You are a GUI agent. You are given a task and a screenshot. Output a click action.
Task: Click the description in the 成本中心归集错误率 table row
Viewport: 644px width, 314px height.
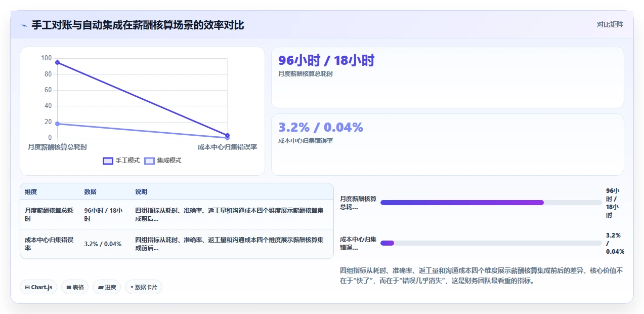click(x=229, y=244)
